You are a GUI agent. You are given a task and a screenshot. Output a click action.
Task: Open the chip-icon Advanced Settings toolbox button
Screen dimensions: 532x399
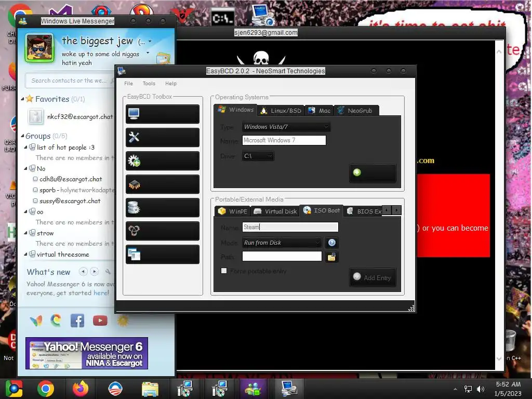[163, 184]
